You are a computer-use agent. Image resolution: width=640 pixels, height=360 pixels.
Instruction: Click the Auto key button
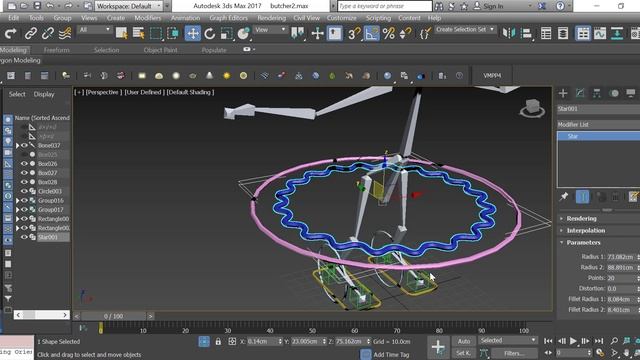(x=464, y=341)
